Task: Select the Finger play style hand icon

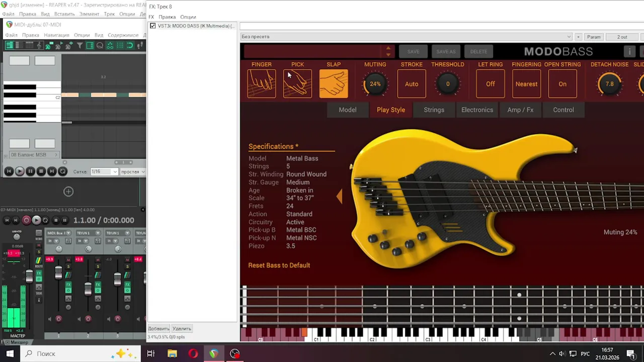Action: pyautogui.click(x=262, y=83)
